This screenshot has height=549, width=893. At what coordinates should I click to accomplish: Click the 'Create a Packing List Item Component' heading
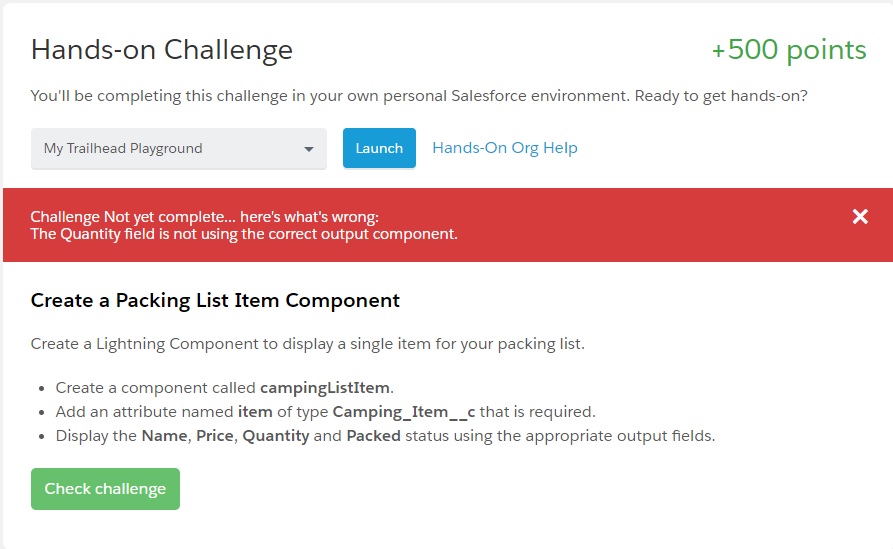[x=215, y=300]
